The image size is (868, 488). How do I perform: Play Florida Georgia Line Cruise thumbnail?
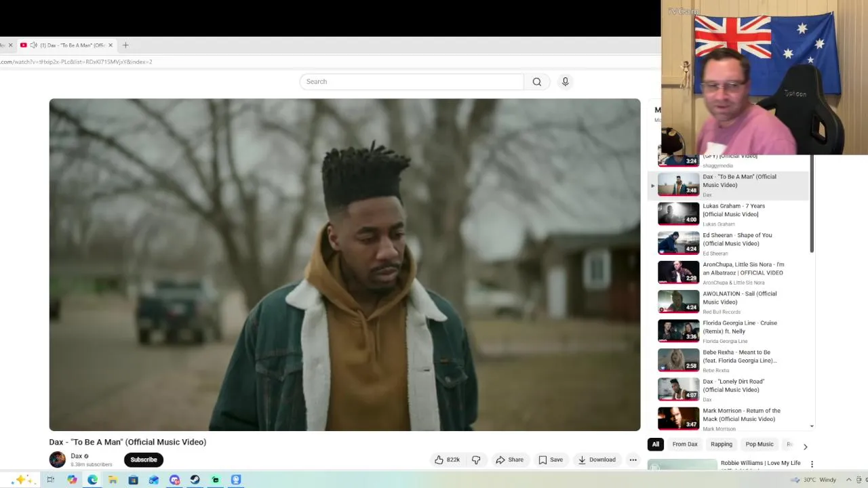click(678, 331)
